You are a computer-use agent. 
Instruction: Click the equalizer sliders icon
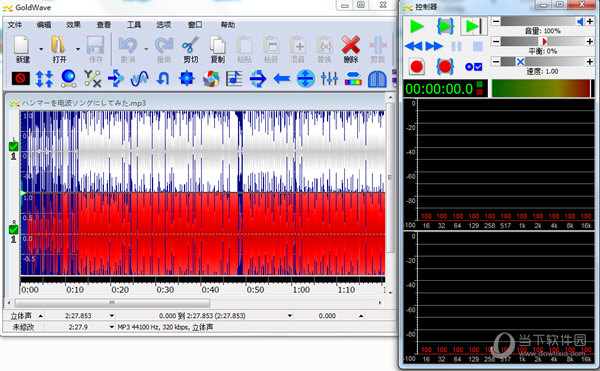pos(329,79)
